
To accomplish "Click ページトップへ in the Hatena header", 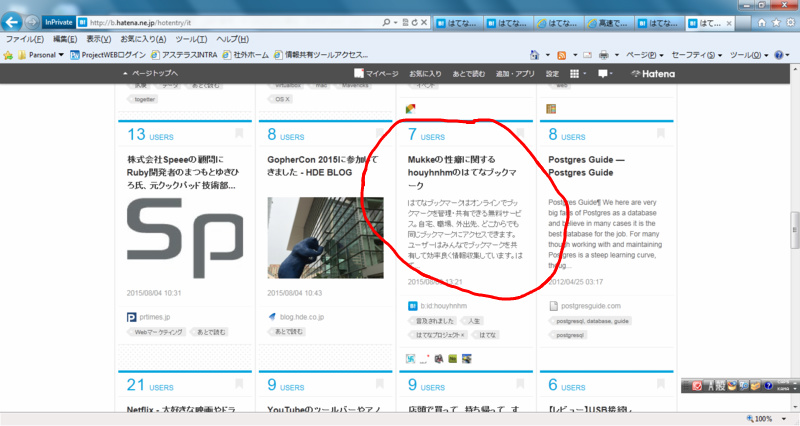I will [151, 73].
